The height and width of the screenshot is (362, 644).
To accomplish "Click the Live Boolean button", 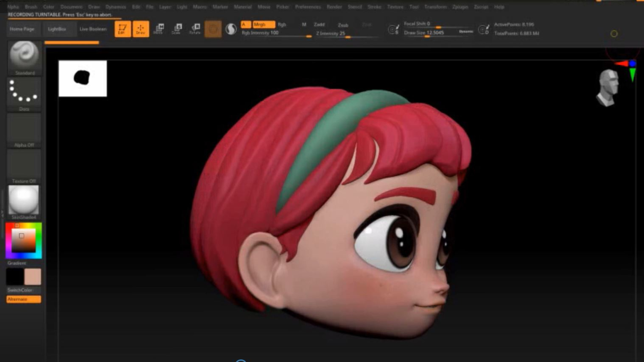I will (x=93, y=29).
